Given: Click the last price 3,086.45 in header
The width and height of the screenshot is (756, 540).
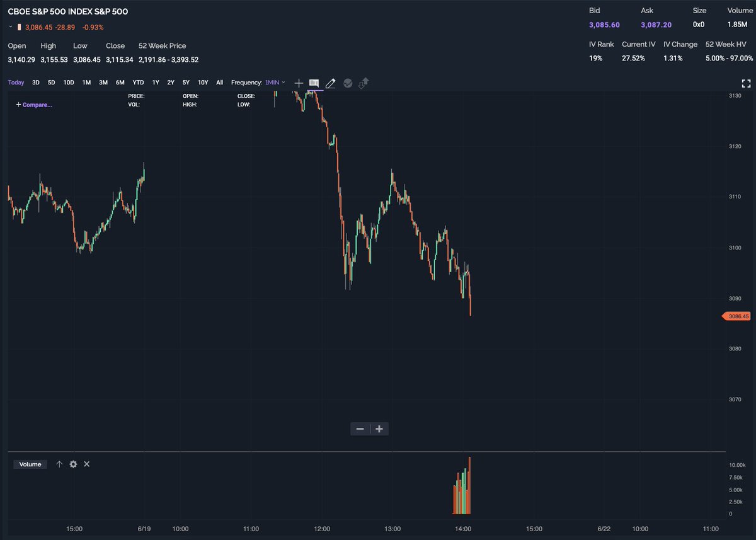Looking at the screenshot, I should point(39,27).
